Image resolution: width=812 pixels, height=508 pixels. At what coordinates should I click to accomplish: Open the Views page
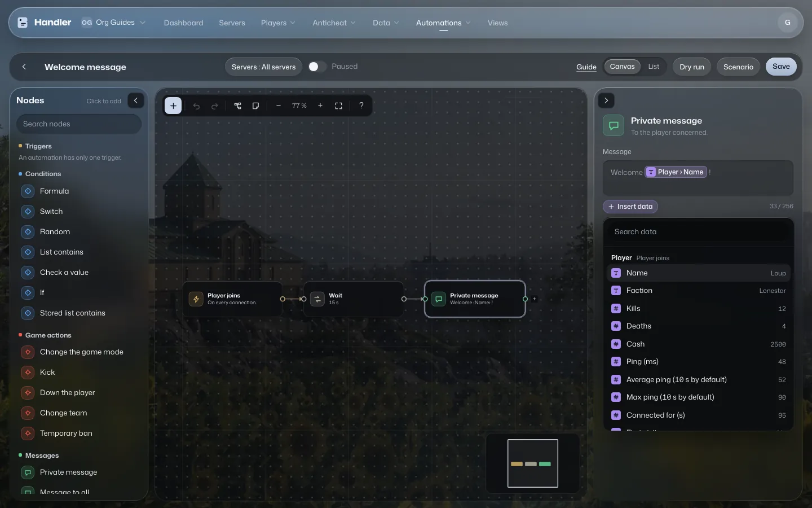[x=498, y=23]
